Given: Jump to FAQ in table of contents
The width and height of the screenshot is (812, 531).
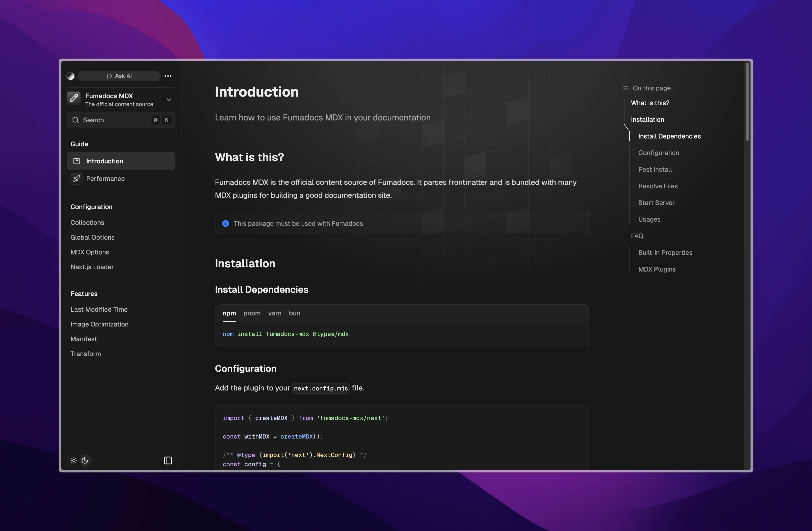Looking at the screenshot, I should point(637,236).
